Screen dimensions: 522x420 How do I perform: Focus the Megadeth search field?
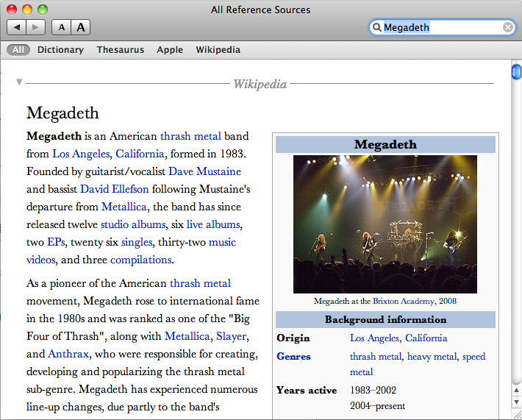pyautogui.click(x=442, y=27)
